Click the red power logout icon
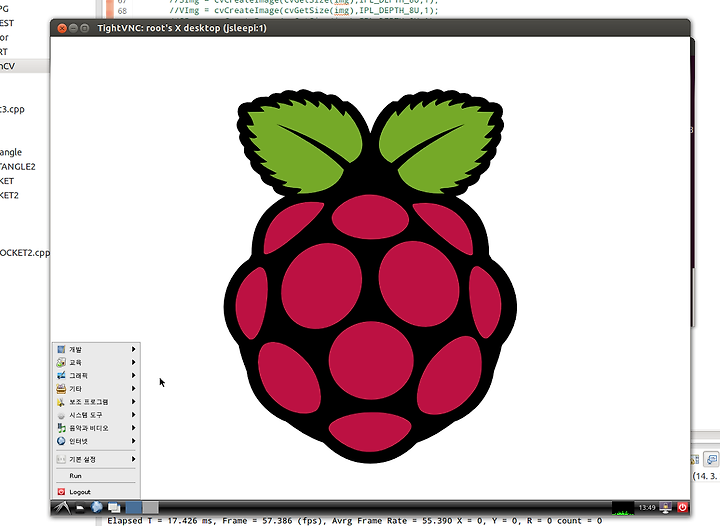 (682, 507)
